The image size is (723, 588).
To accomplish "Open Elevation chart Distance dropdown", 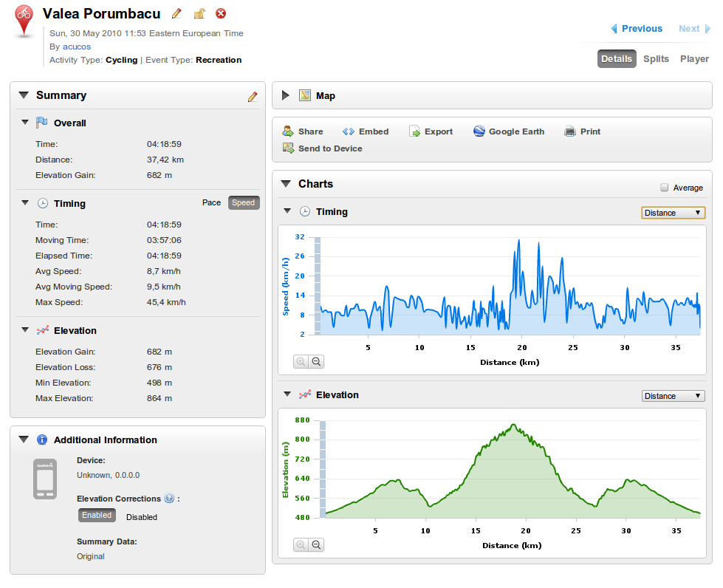I will 673,396.
